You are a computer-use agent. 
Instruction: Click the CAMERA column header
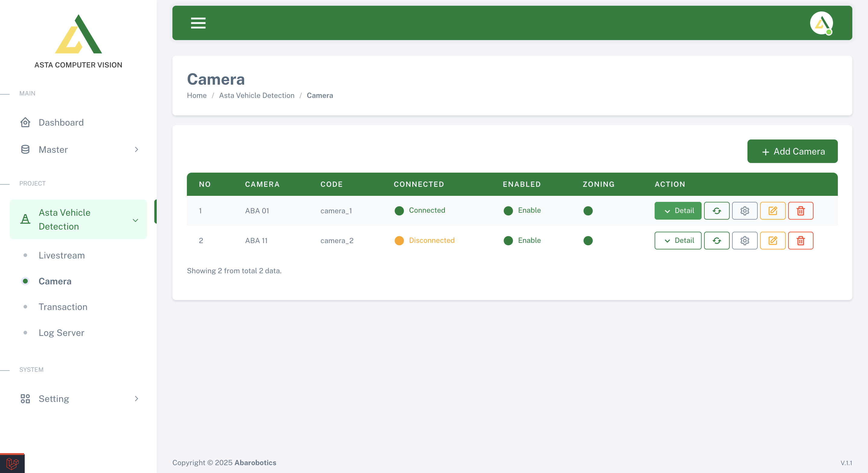(x=262, y=184)
